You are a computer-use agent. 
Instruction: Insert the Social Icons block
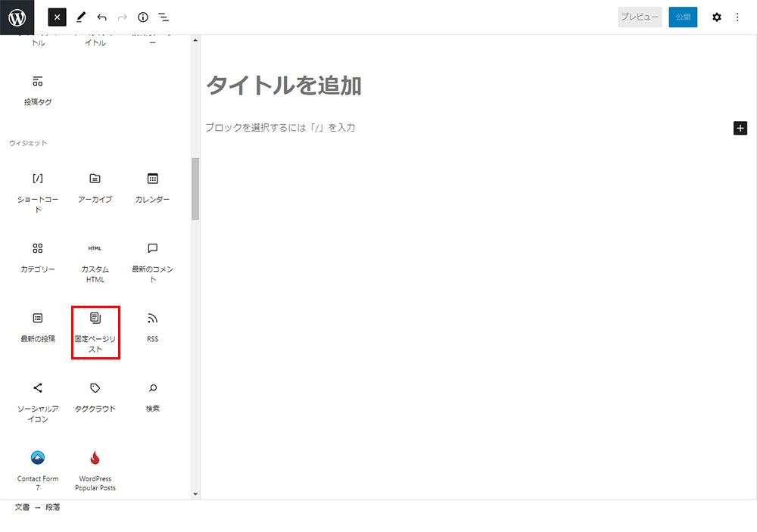click(38, 400)
